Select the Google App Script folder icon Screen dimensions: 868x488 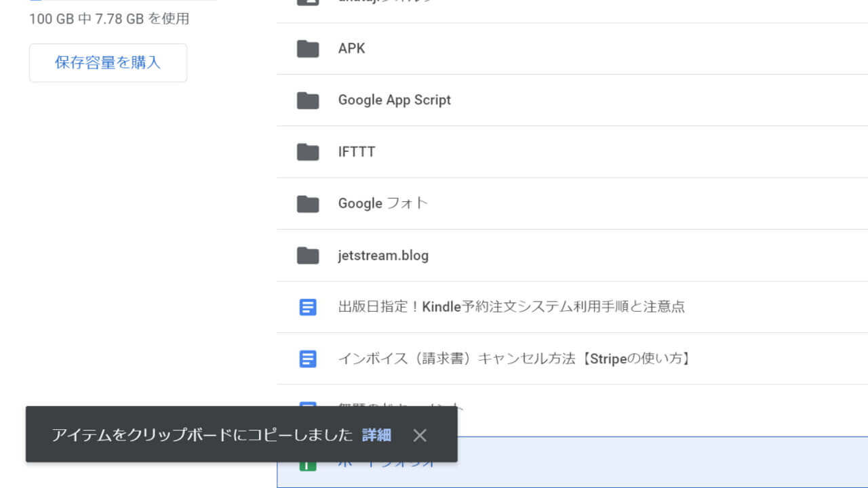pos(308,100)
